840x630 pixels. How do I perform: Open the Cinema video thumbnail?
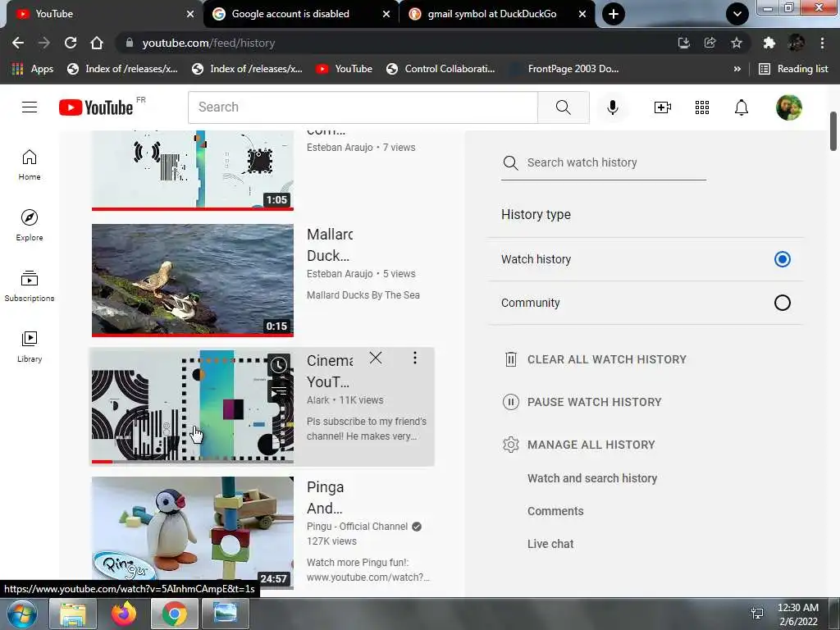[x=192, y=407]
